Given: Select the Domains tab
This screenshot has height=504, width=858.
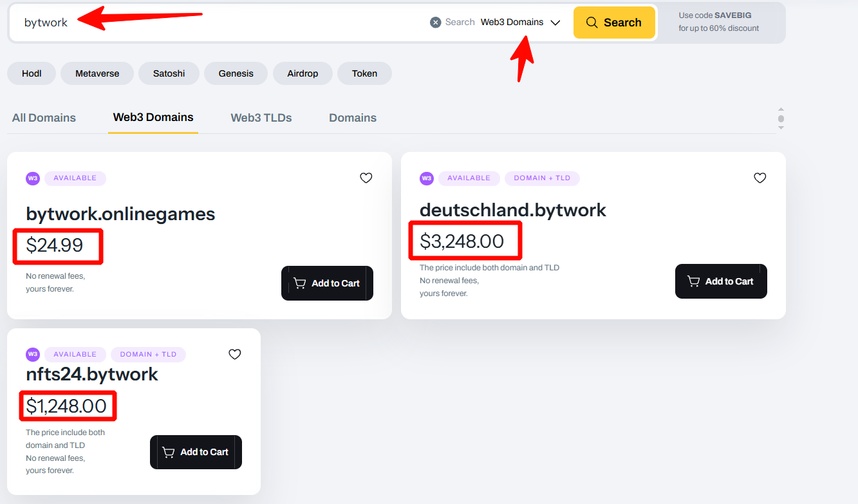Looking at the screenshot, I should point(353,118).
